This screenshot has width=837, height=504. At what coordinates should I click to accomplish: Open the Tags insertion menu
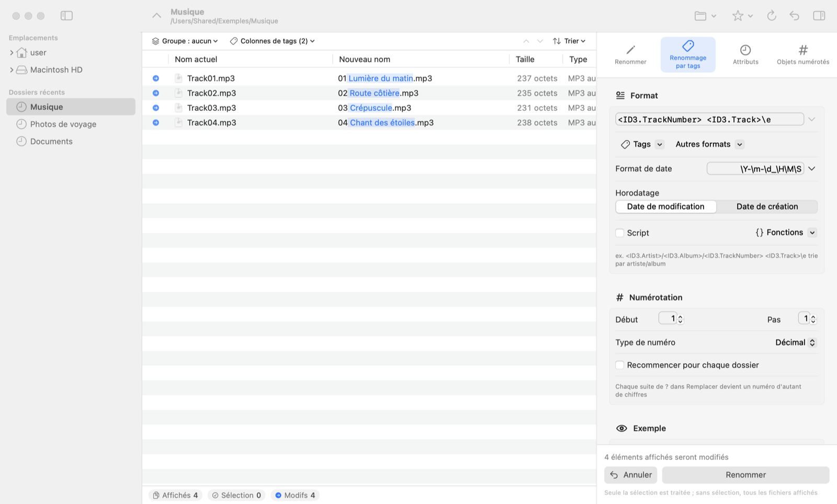coord(642,144)
